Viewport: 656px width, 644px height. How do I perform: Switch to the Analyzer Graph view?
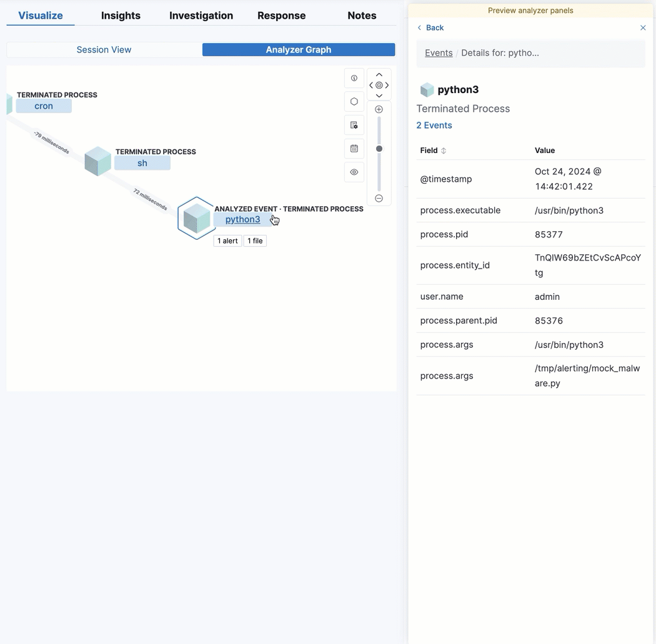[x=298, y=49]
